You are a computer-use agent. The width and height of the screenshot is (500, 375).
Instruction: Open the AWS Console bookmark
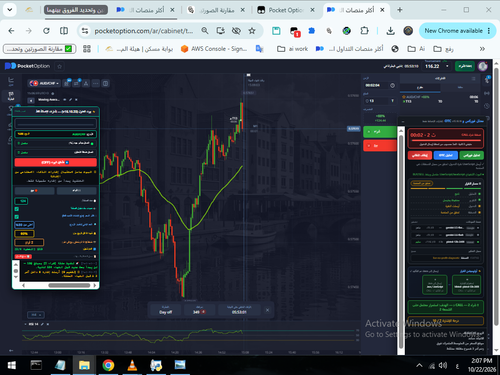pos(214,49)
